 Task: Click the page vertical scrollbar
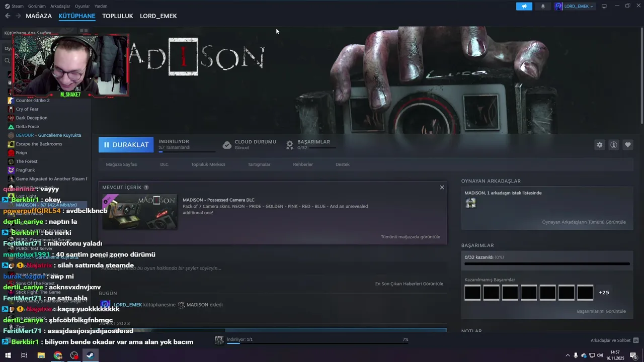641,75
